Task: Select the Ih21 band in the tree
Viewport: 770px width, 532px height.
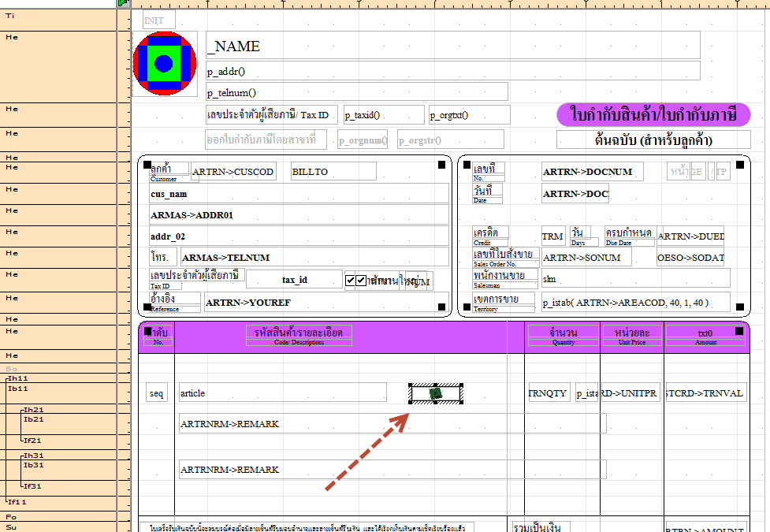Action: [x=33, y=410]
